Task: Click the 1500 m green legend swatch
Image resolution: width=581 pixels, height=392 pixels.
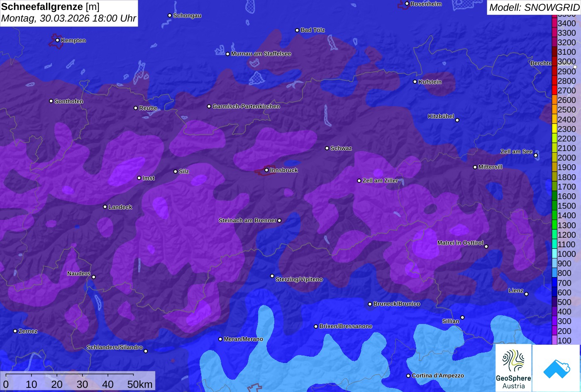Action: tap(554, 206)
